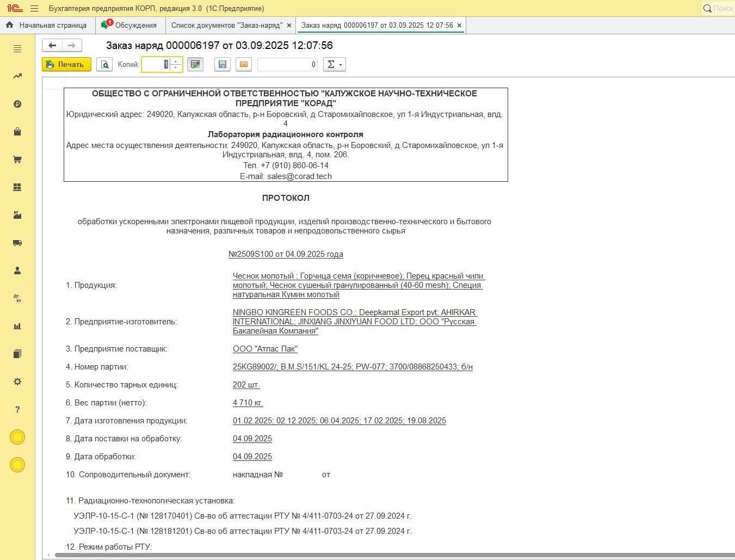
Task: Open the ruble bank and cash section
Action: (17, 104)
